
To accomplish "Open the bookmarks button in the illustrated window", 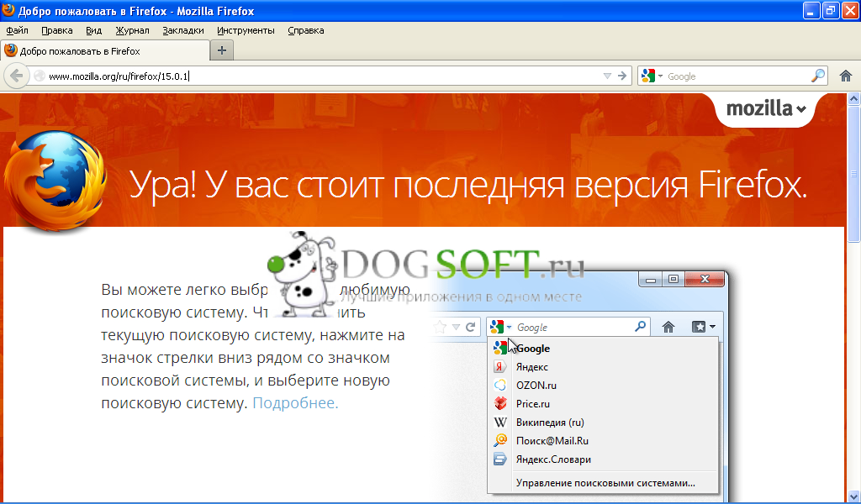I will coord(704,328).
